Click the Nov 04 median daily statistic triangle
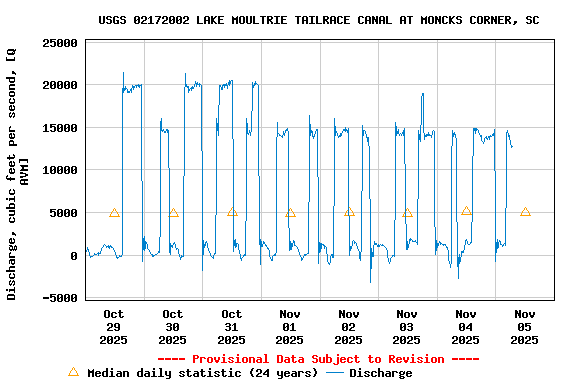Viewport: 576px width, 384px height. click(466, 211)
